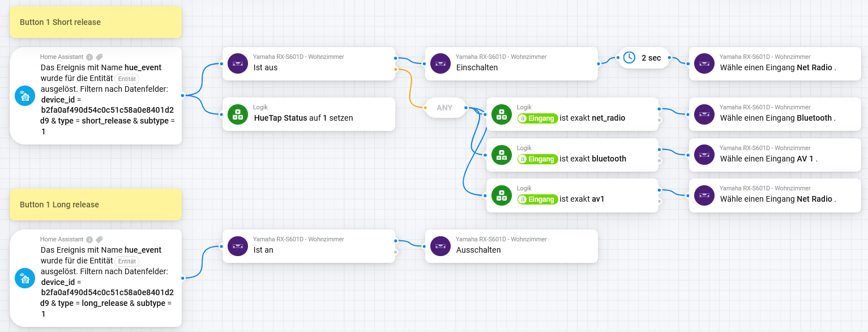Click the "2 sec" delay value

click(651, 58)
